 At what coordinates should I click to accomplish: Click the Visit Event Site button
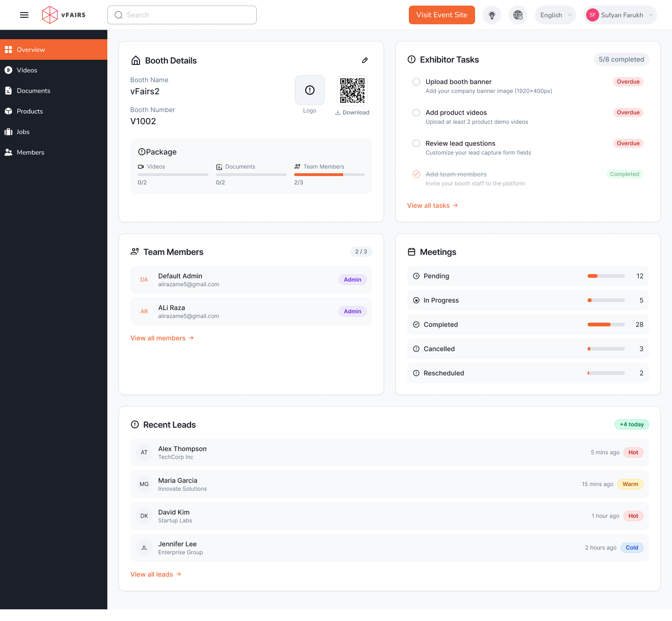coord(442,15)
